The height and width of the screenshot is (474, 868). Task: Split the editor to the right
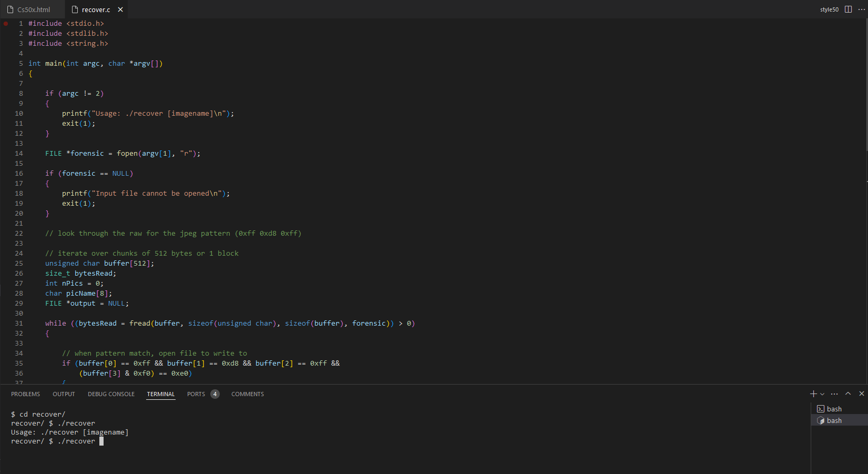click(x=848, y=9)
